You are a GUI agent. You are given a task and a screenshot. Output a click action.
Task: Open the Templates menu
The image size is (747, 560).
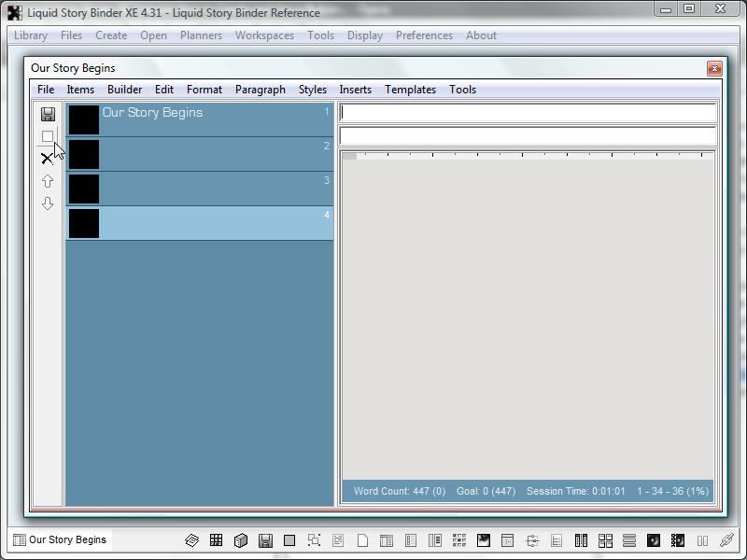pos(410,90)
